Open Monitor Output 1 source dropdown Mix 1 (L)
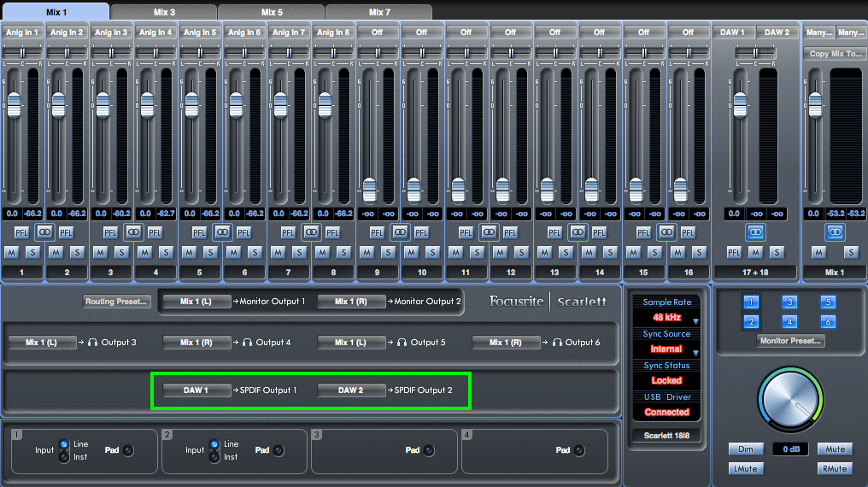The width and height of the screenshot is (868, 487). tap(196, 302)
